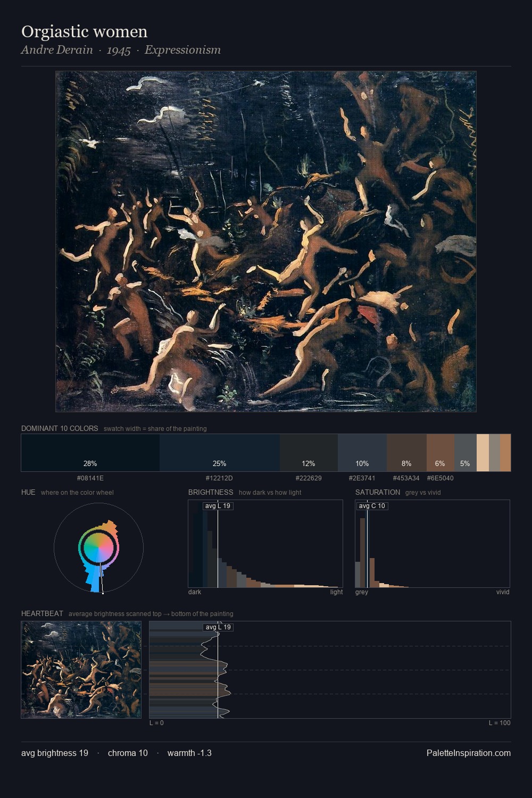
Task: Click the 'L = 0' axis label
Action: [x=156, y=723]
